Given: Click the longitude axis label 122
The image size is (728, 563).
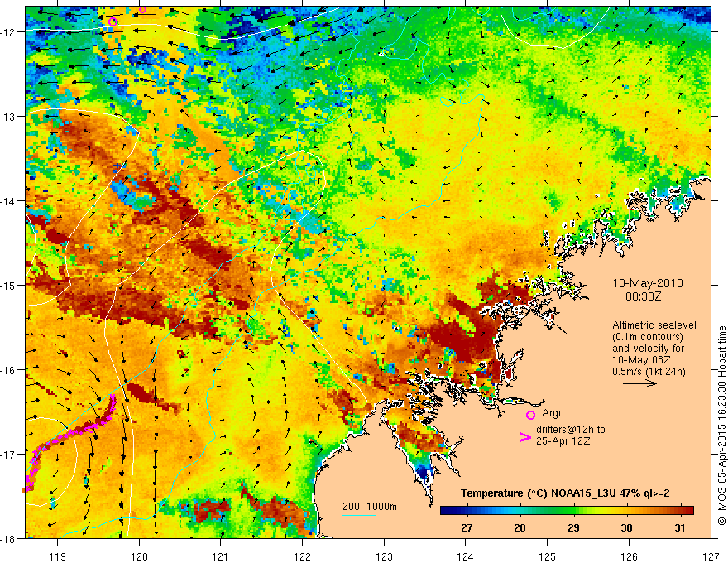Looking at the screenshot, I should click(302, 556).
